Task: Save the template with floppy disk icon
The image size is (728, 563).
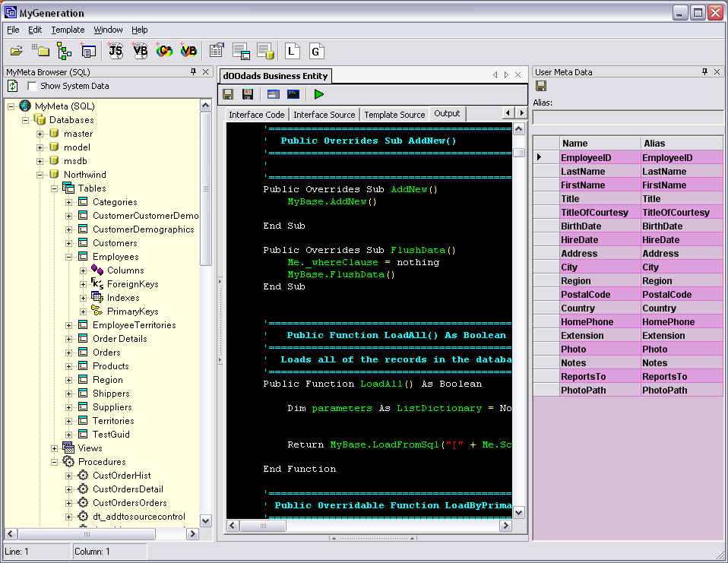Action: tap(228, 94)
